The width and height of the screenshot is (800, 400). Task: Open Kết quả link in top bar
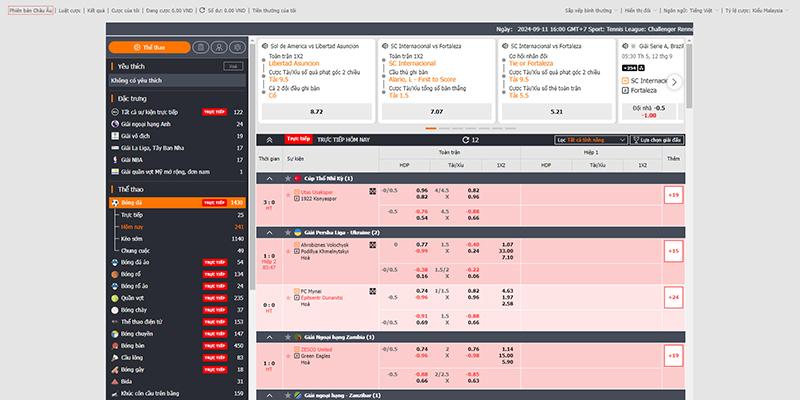[x=96, y=10]
